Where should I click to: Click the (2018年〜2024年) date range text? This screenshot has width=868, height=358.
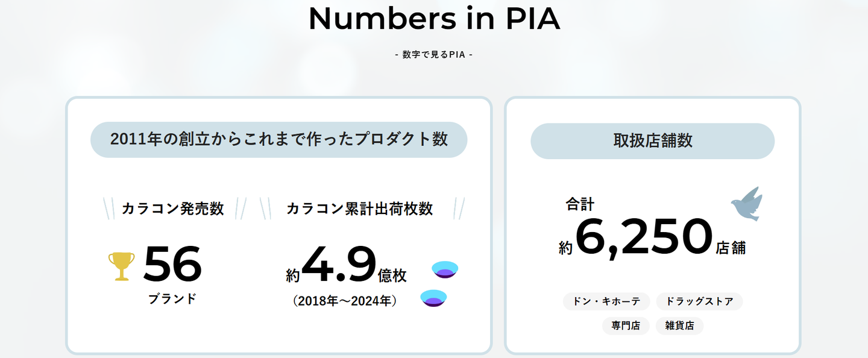pyautogui.click(x=344, y=300)
